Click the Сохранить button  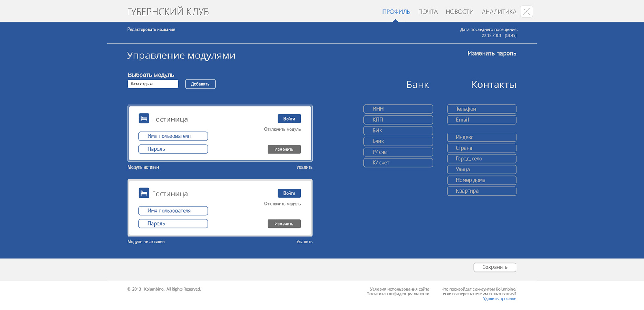coord(495,267)
